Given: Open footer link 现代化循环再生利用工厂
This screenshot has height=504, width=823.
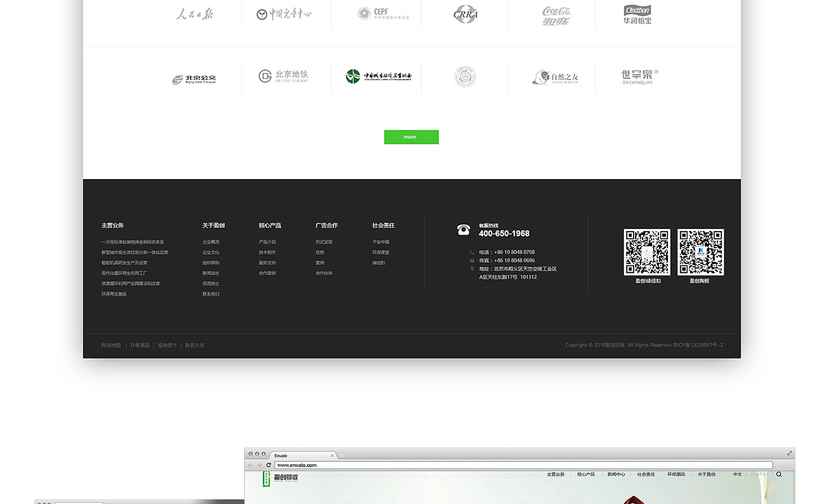Looking at the screenshot, I should click(124, 273).
